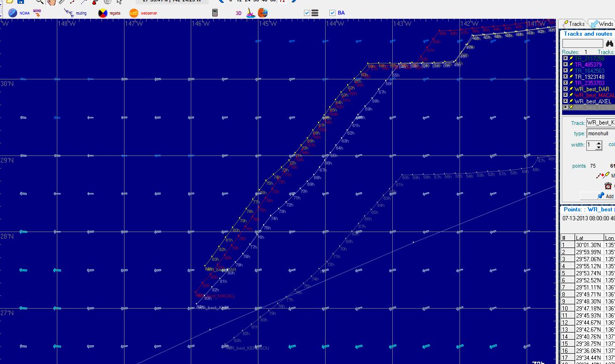Open the webserver orange web icon

coord(134,13)
